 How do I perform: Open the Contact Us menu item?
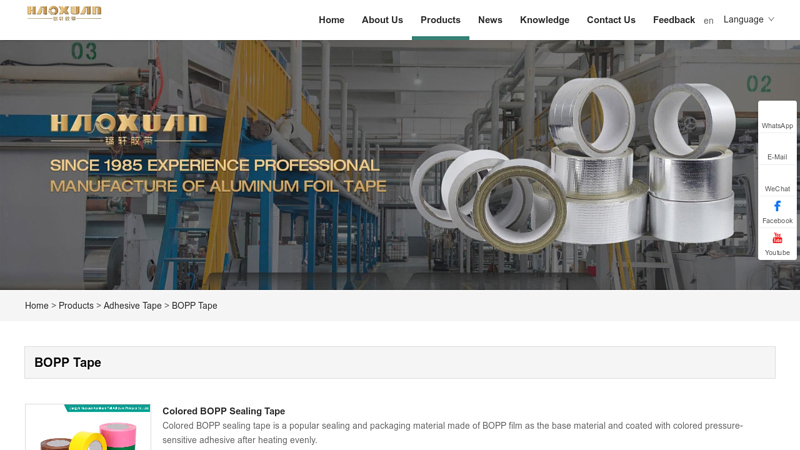pos(611,20)
